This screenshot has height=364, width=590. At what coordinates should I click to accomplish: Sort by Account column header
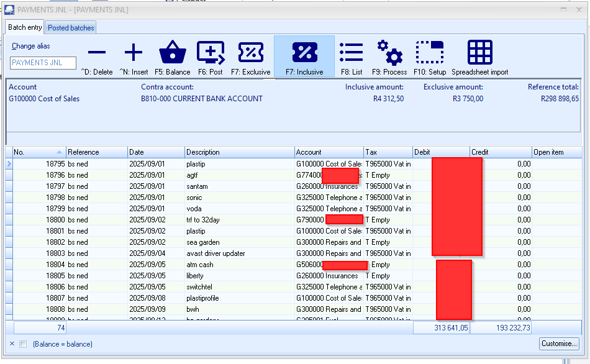coord(329,152)
